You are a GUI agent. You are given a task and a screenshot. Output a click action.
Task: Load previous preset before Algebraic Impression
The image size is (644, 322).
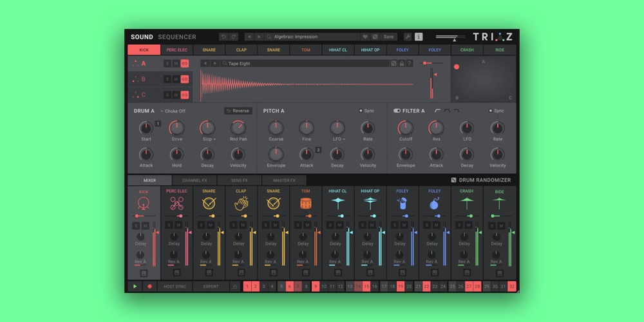point(249,37)
